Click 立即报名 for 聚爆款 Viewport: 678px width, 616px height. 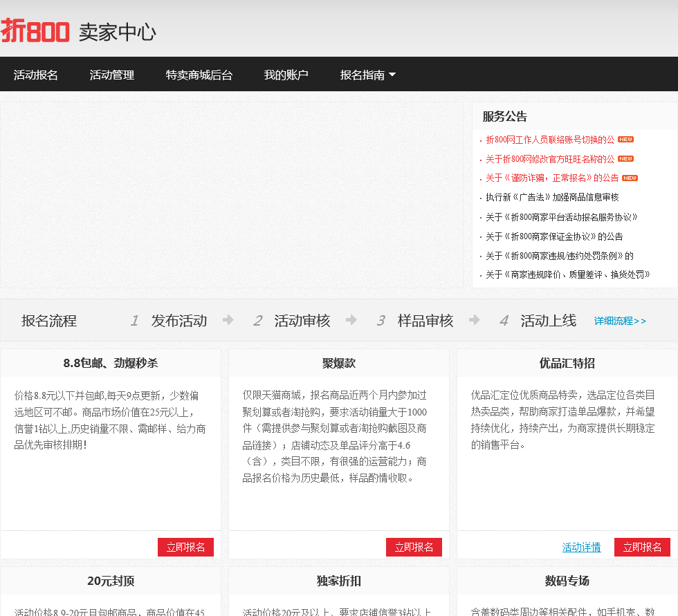click(x=414, y=547)
